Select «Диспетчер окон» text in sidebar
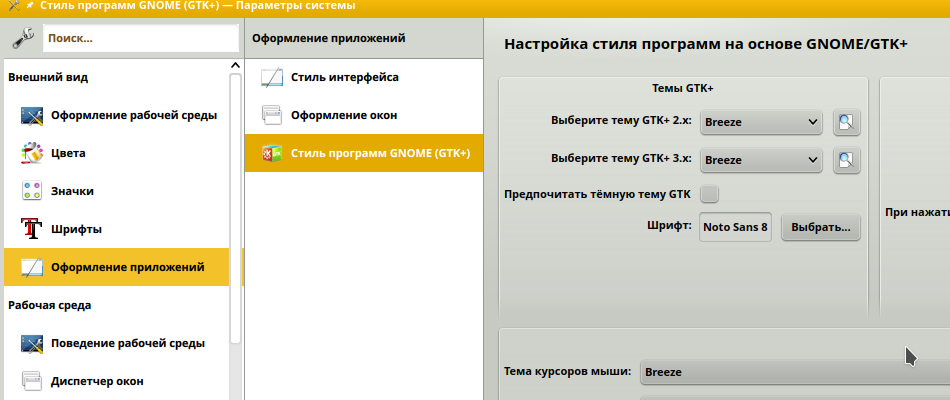This screenshot has height=400, width=950. 97,382
